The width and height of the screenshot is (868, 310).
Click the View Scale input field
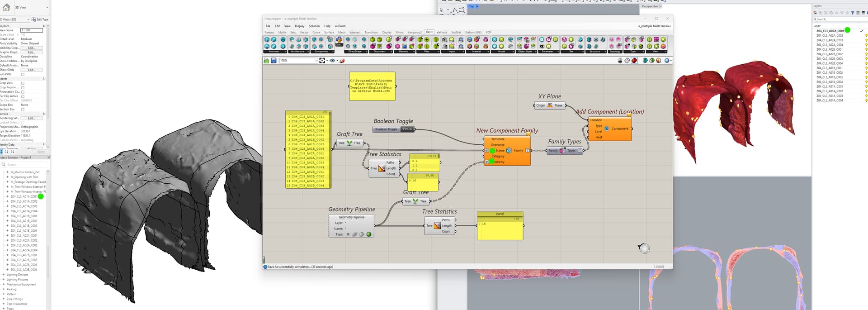[x=32, y=30]
